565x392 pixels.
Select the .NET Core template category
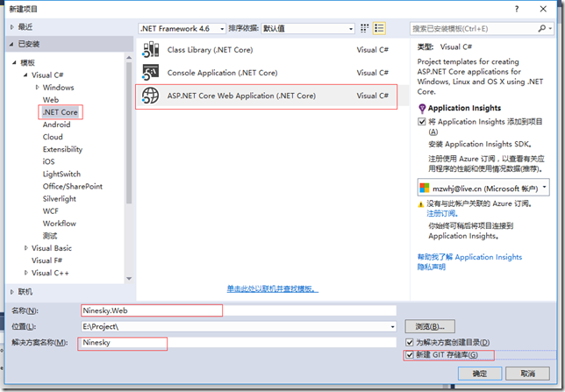61,112
